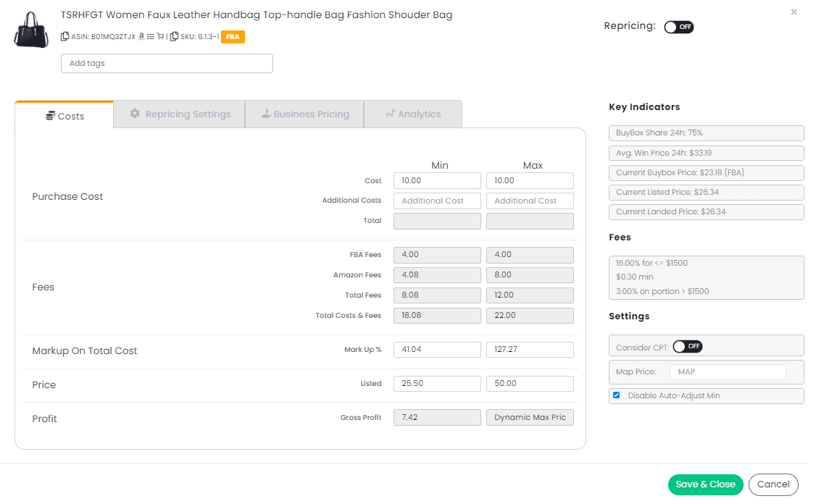Uncheck Disable Auto-Adjust Min checkbox
The image size is (816, 504).
pos(616,395)
